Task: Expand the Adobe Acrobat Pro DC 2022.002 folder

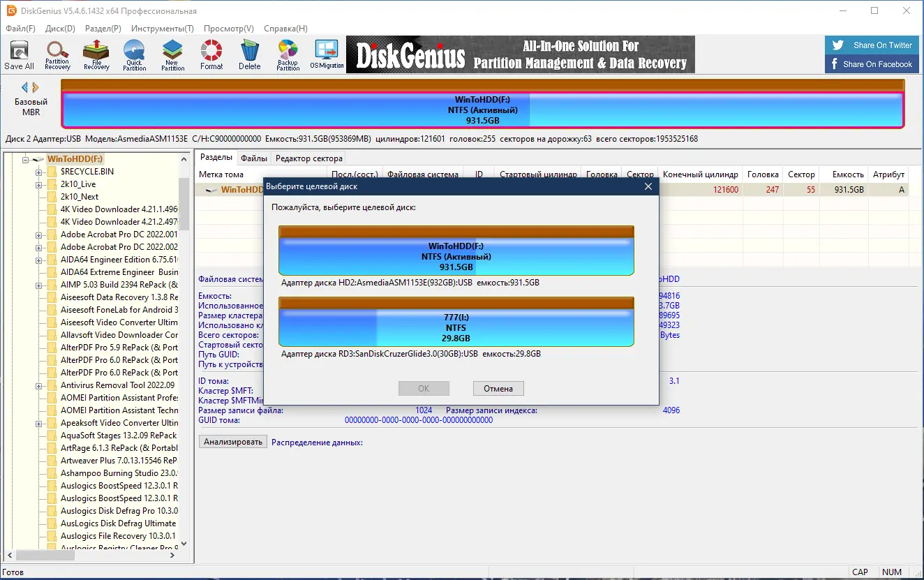Action: pos(39,247)
